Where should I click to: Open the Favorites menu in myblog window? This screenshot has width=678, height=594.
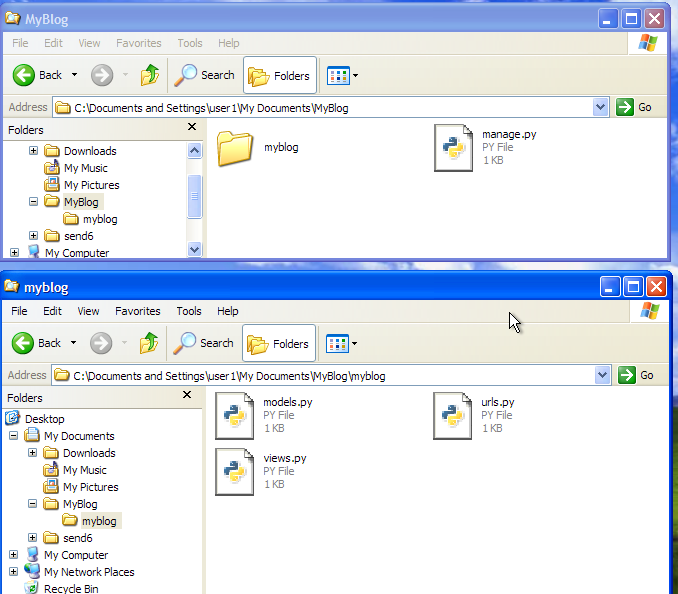138,311
